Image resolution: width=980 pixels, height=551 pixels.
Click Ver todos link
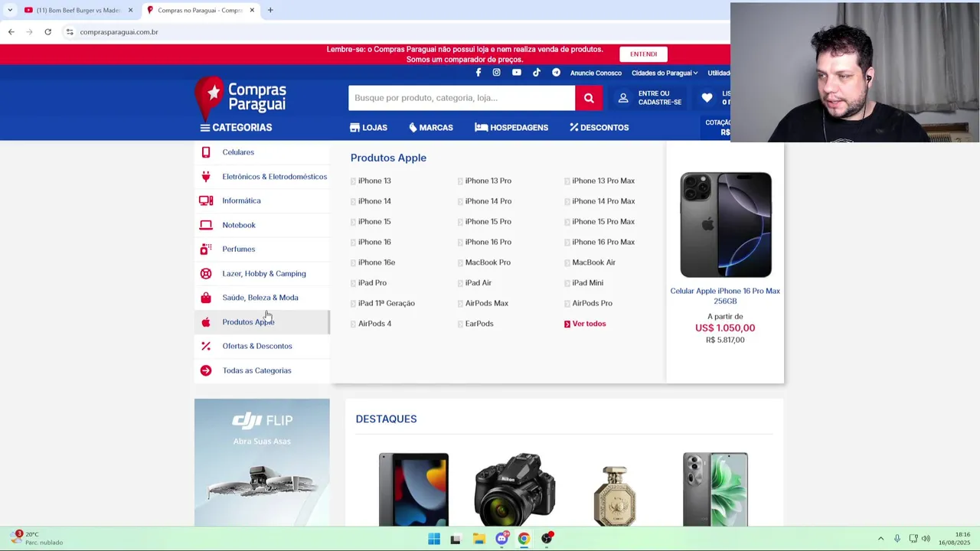coord(589,324)
